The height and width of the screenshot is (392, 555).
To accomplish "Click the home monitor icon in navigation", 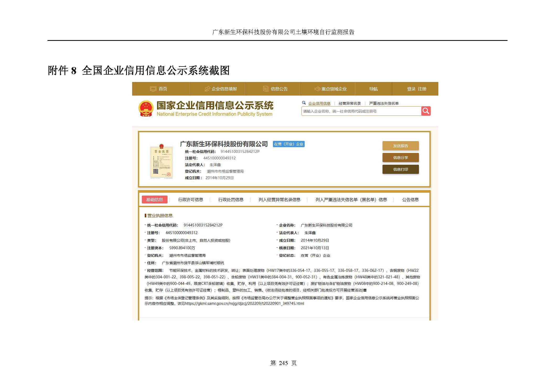I will (153, 89).
